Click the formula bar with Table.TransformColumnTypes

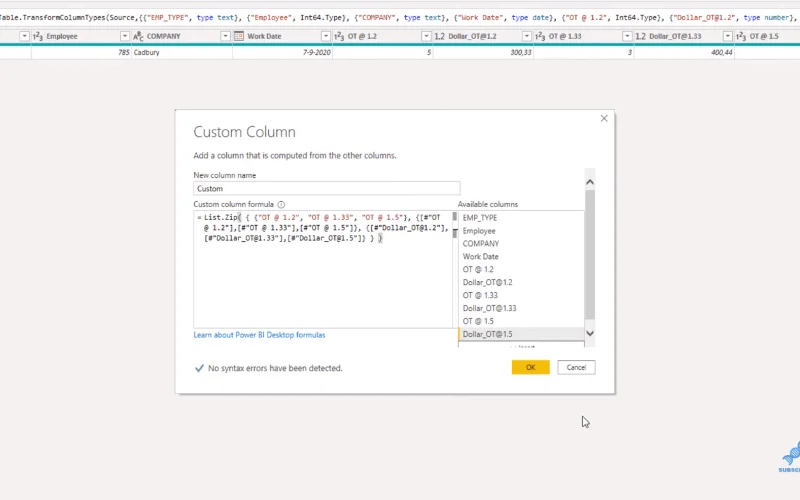(x=400, y=17)
